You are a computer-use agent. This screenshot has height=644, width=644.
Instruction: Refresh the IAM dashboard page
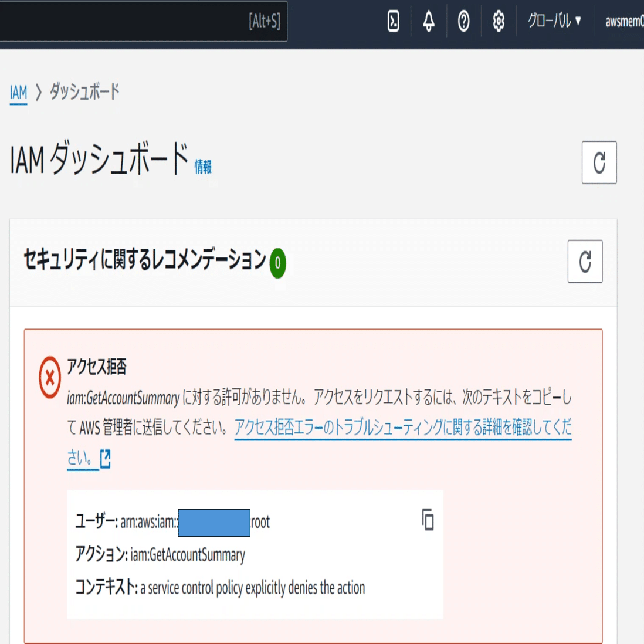tap(599, 162)
